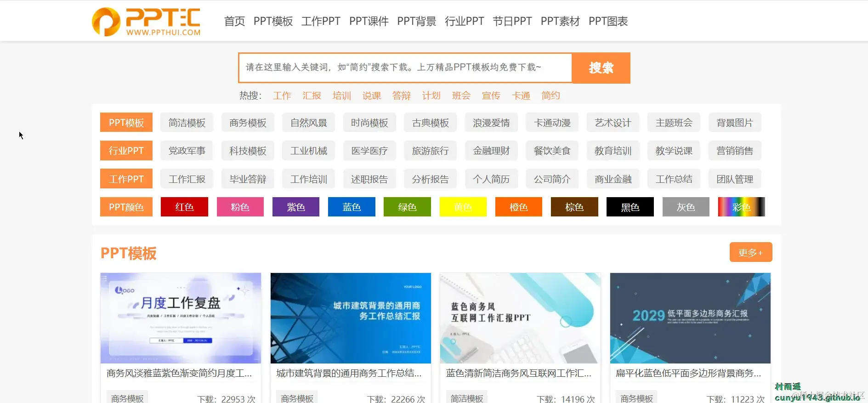This screenshot has height=403, width=868.
Task: Filter by 紫色 color swatch
Action: (x=296, y=207)
